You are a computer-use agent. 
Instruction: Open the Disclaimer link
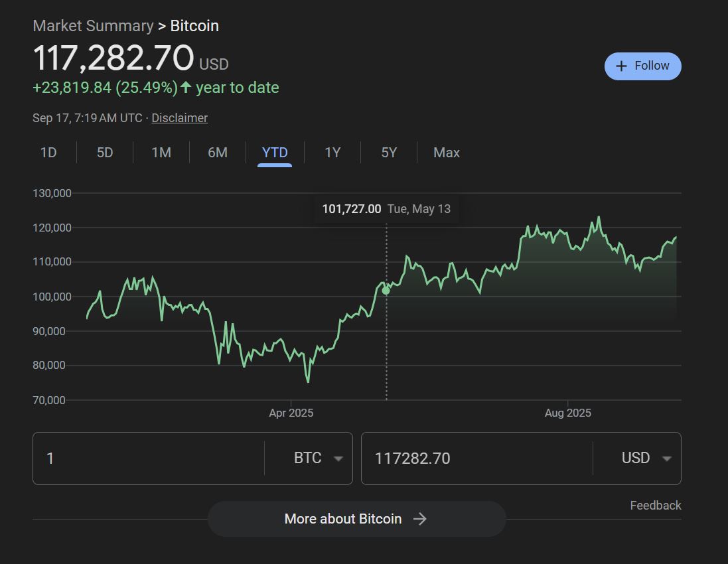180,118
